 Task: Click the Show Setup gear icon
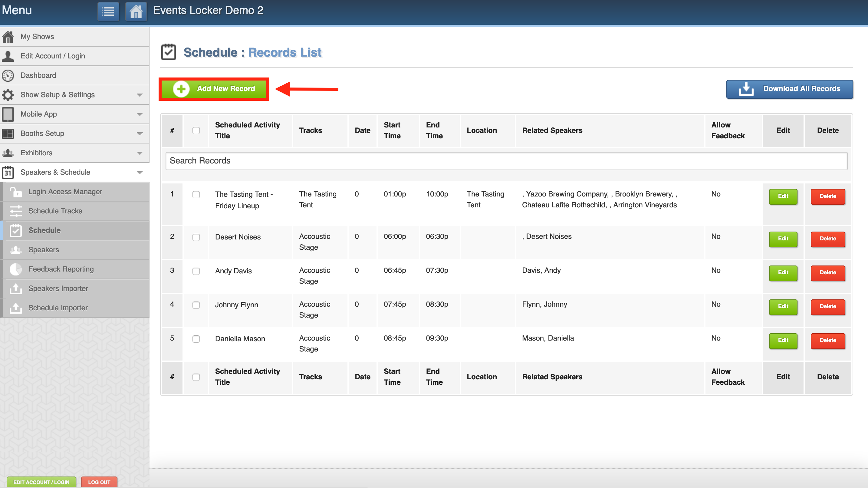click(8, 95)
